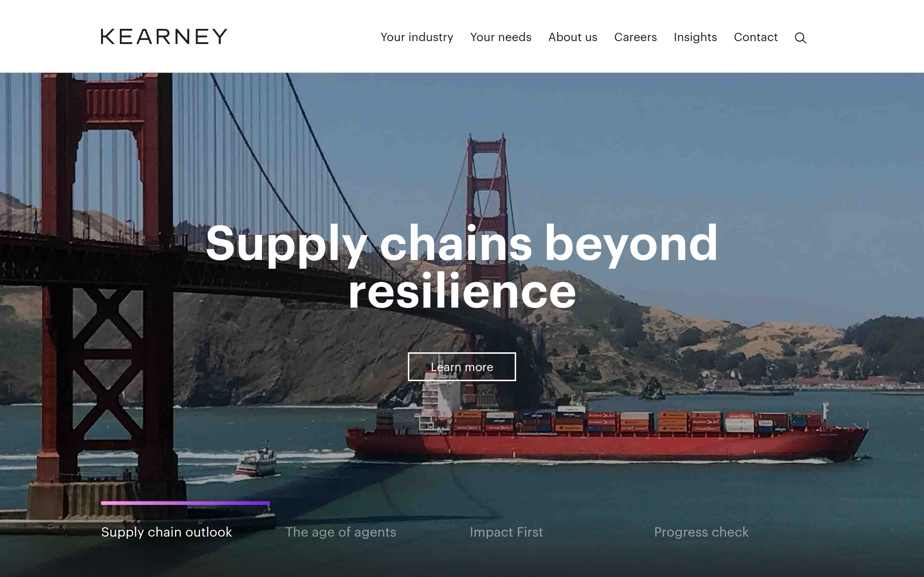924x577 pixels.
Task: Switch to the Progress check slide
Action: point(701,532)
